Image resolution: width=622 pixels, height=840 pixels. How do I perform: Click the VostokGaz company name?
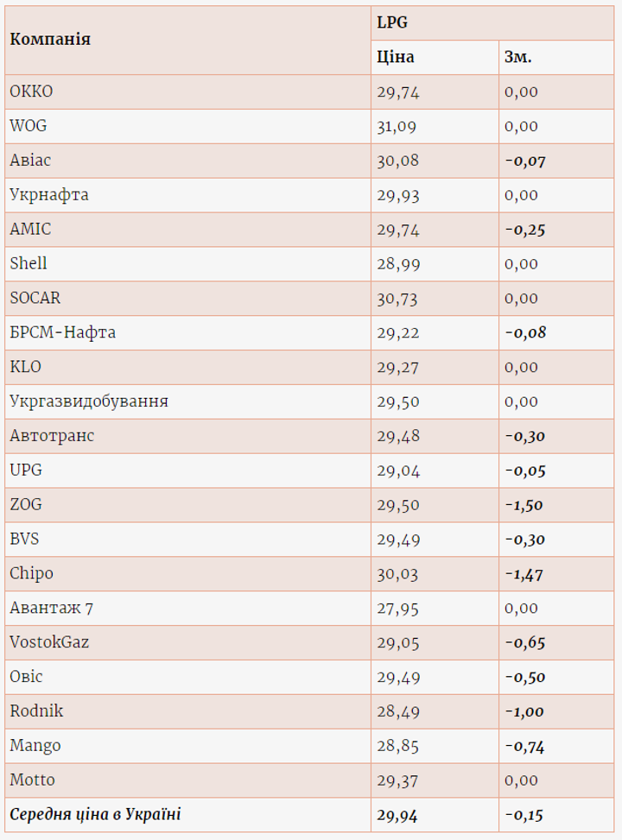(x=49, y=642)
